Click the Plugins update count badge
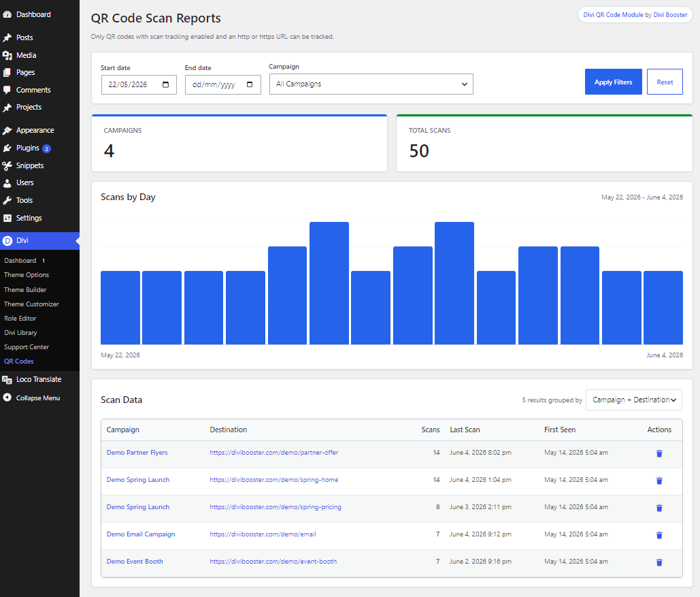The image size is (700, 597). click(x=46, y=149)
